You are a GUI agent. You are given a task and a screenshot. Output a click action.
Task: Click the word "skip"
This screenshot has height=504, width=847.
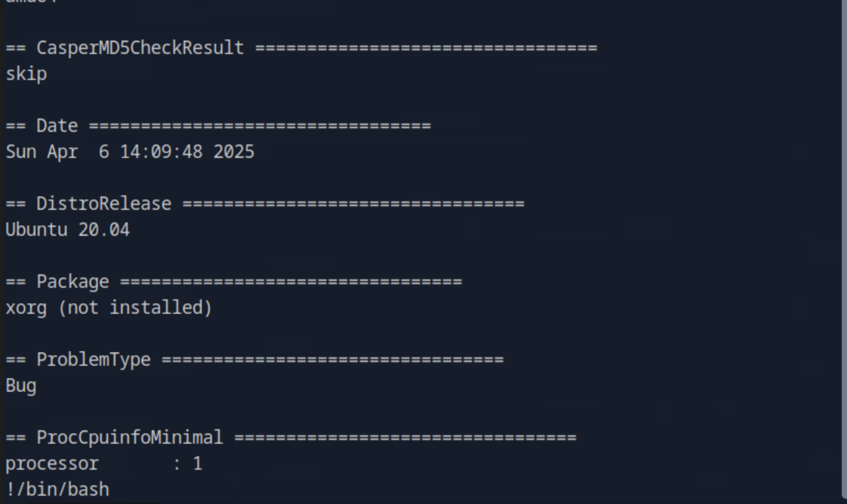pos(26,74)
